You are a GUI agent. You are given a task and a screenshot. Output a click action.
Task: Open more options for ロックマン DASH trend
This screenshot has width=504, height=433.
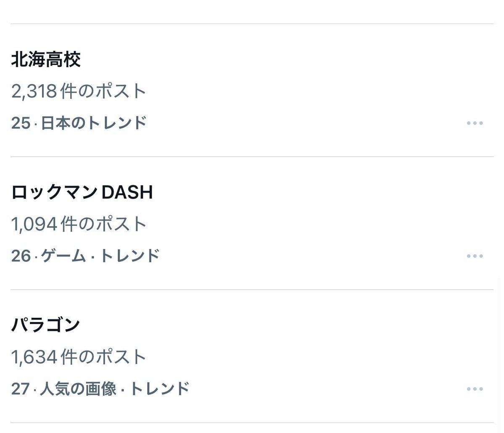click(475, 256)
